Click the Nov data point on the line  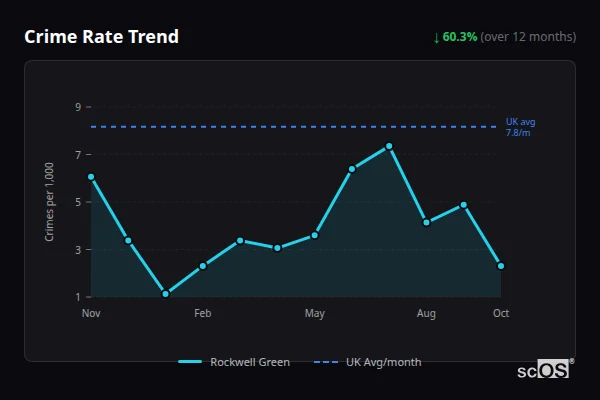coord(91,177)
